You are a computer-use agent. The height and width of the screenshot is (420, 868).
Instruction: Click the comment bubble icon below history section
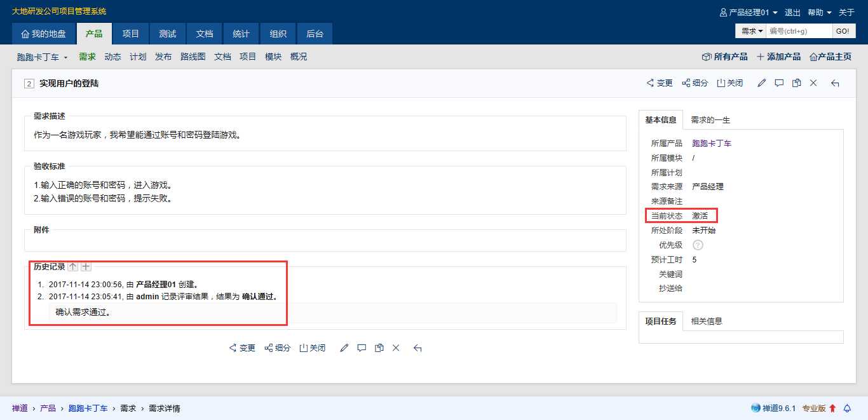coord(362,348)
